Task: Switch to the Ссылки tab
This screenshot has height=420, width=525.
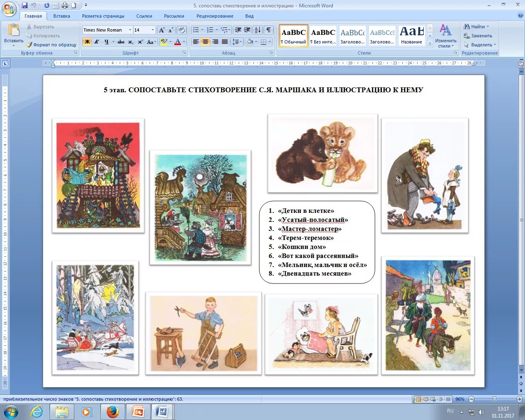Action: tap(144, 16)
